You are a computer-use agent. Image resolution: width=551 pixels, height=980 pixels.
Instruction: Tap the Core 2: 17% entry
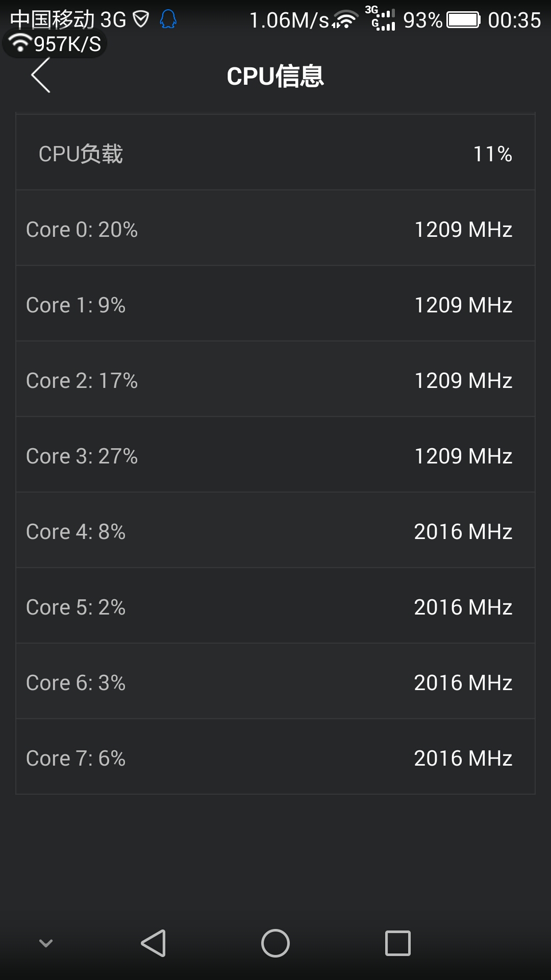pos(275,380)
